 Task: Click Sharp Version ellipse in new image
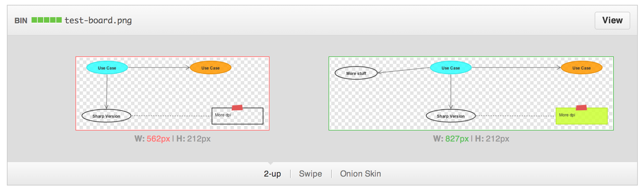[451, 116]
